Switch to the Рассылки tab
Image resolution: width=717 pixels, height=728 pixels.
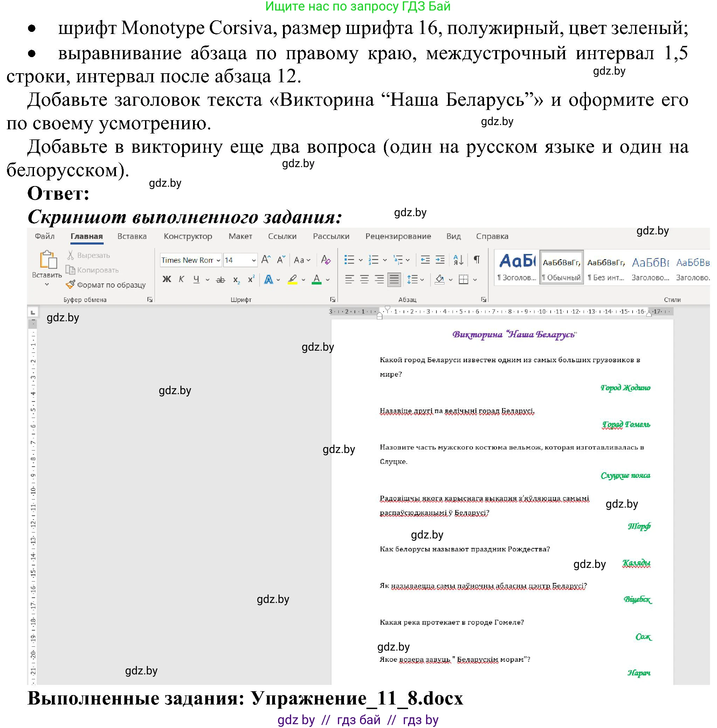pos(331,236)
